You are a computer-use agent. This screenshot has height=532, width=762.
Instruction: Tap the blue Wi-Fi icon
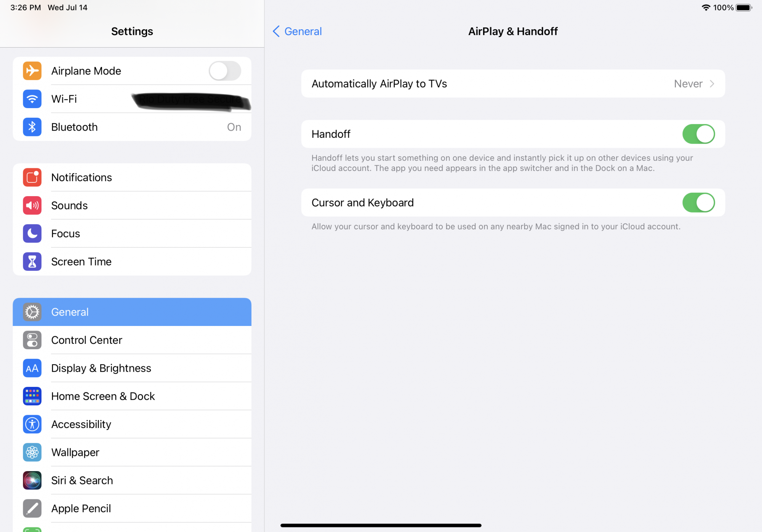click(32, 99)
